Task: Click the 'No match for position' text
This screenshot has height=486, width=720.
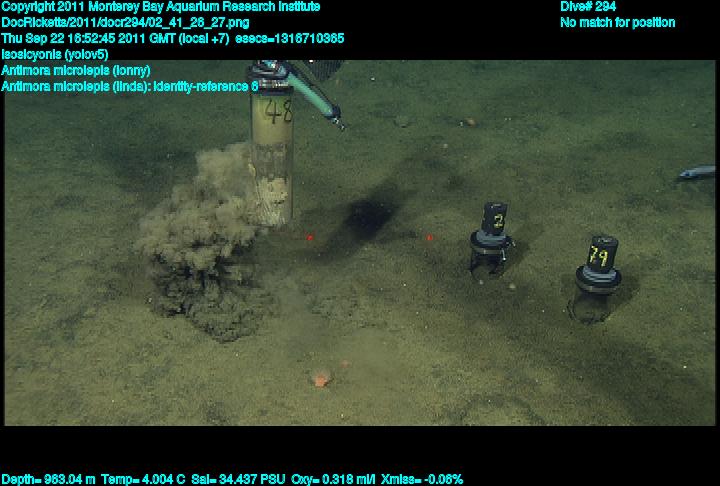Action: coord(617,22)
